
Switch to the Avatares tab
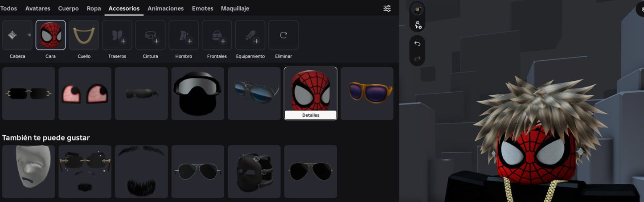38,8
